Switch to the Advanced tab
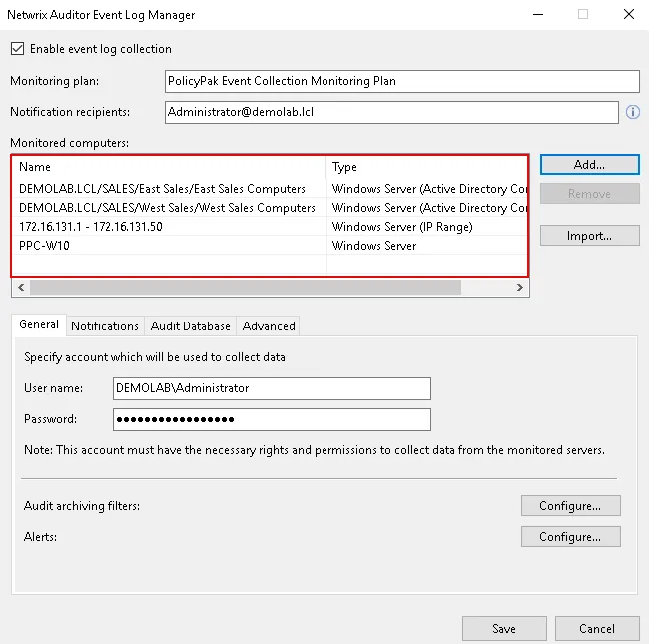The width and height of the screenshot is (650, 644). [x=269, y=325]
